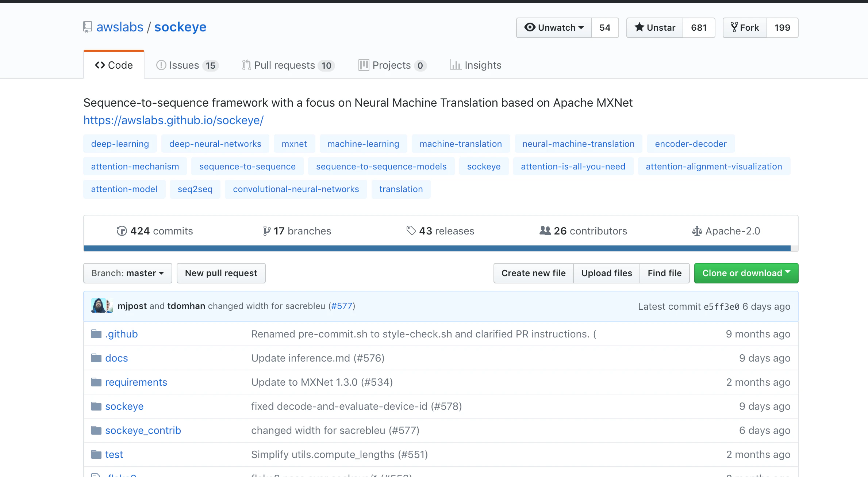Open the Insights graph tab
The image size is (868, 477).
click(x=476, y=65)
